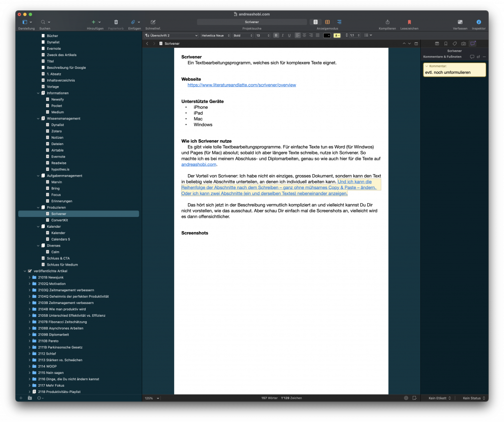Open Inspector comments tab icon
Image resolution: width=504 pixels, height=422 pixels.
point(472,44)
